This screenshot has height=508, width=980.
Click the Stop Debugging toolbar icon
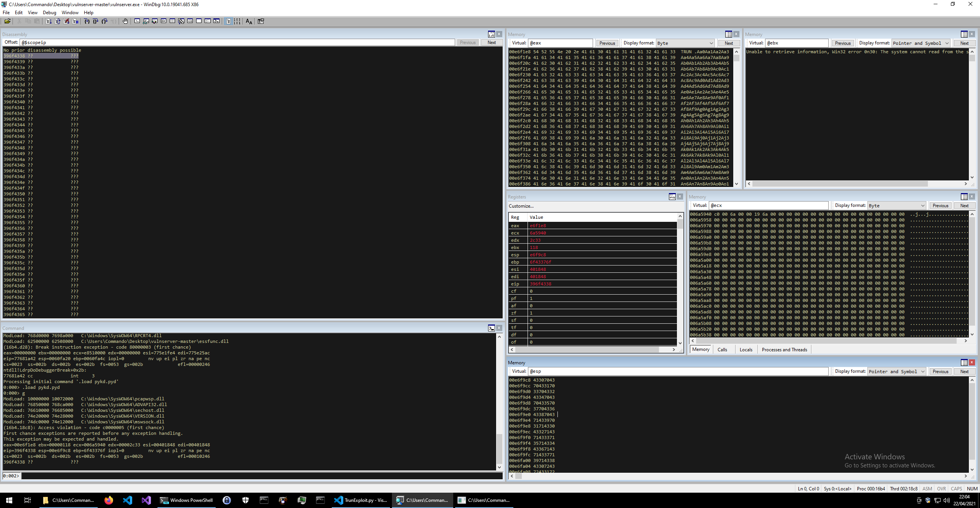click(x=66, y=21)
